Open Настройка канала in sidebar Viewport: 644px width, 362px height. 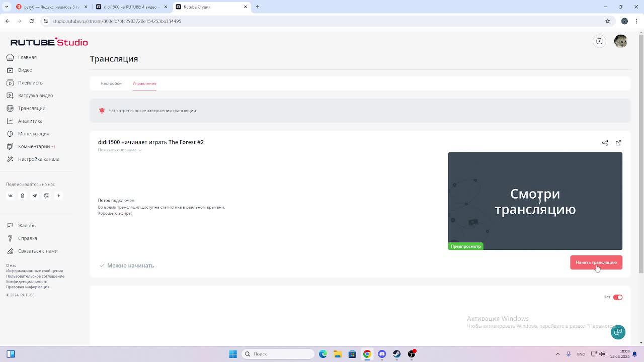(x=38, y=159)
